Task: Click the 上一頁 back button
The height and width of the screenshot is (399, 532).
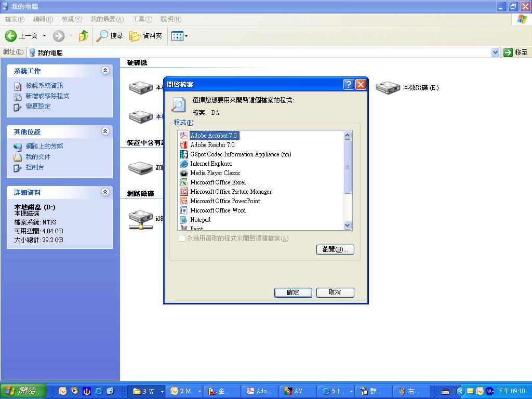Action: (21, 36)
